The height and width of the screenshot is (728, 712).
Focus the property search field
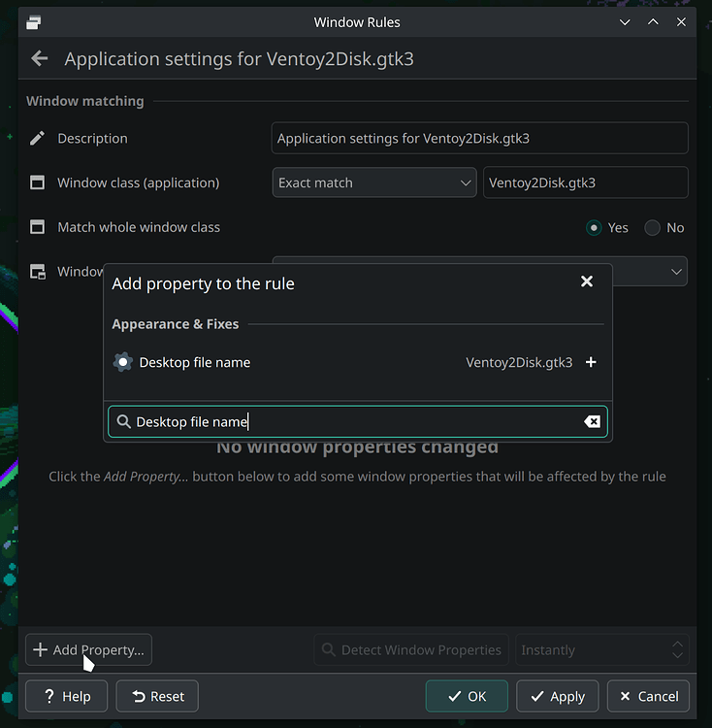point(349,421)
